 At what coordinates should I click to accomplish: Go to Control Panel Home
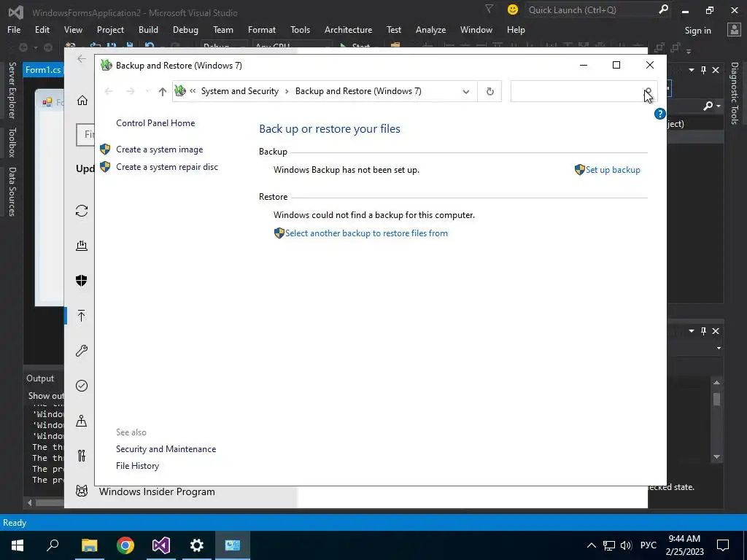point(155,123)
